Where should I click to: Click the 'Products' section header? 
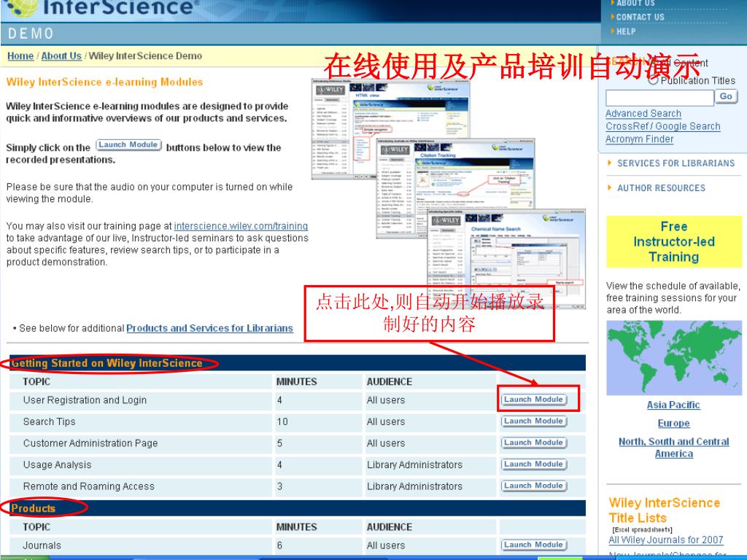33,508
